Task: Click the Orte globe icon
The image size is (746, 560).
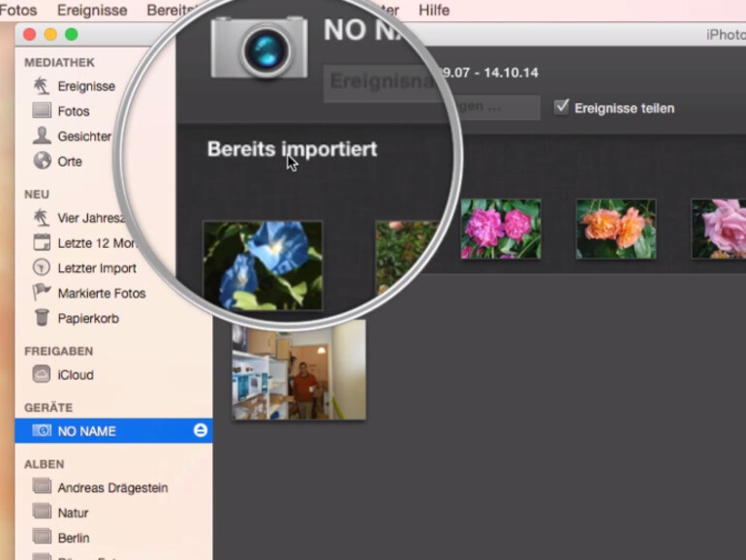Action: (42, 160)
